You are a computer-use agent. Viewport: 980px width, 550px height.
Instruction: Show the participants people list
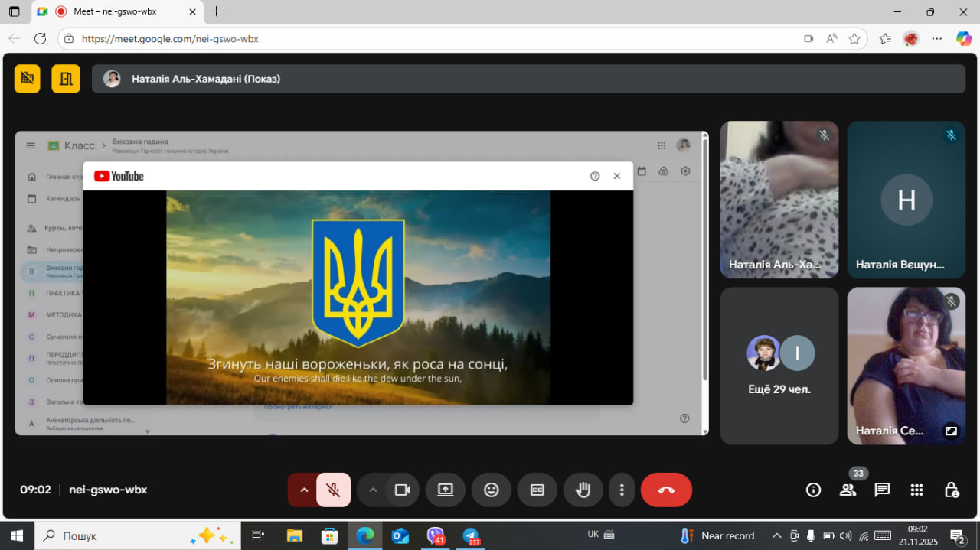(848, 490)
